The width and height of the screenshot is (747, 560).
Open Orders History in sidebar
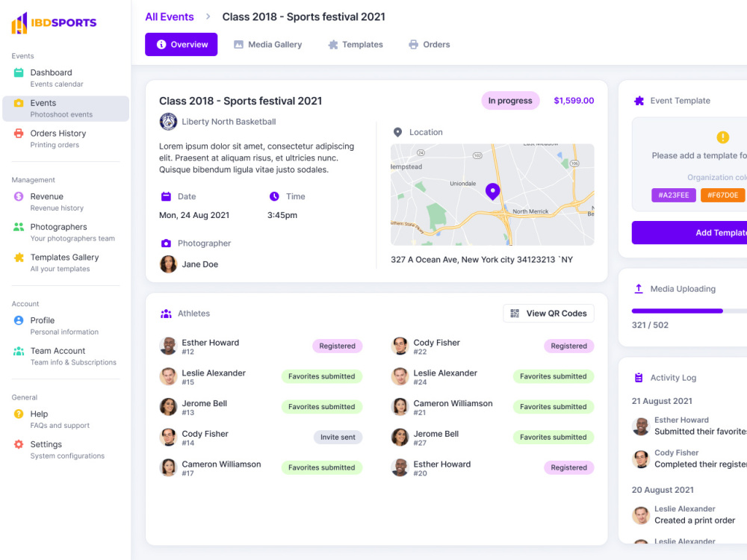[x=66, y=139]
